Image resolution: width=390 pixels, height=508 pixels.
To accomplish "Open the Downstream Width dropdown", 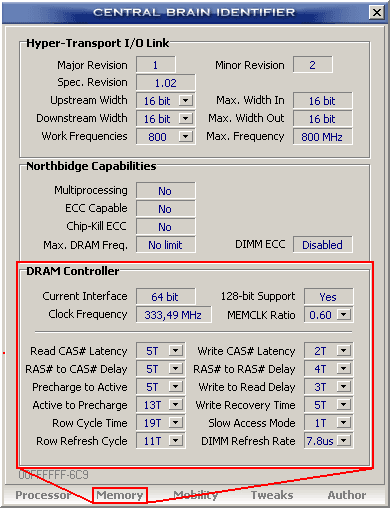I will [186, 118].
